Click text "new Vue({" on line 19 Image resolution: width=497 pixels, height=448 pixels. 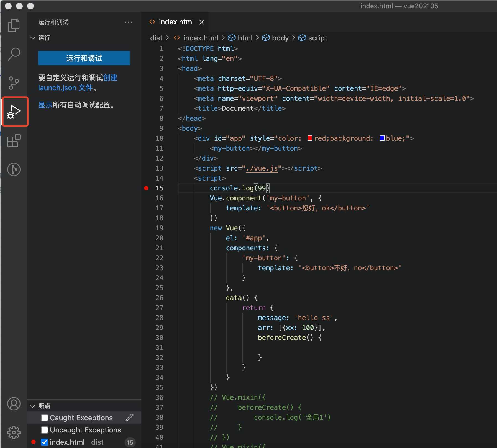[228, 228]
